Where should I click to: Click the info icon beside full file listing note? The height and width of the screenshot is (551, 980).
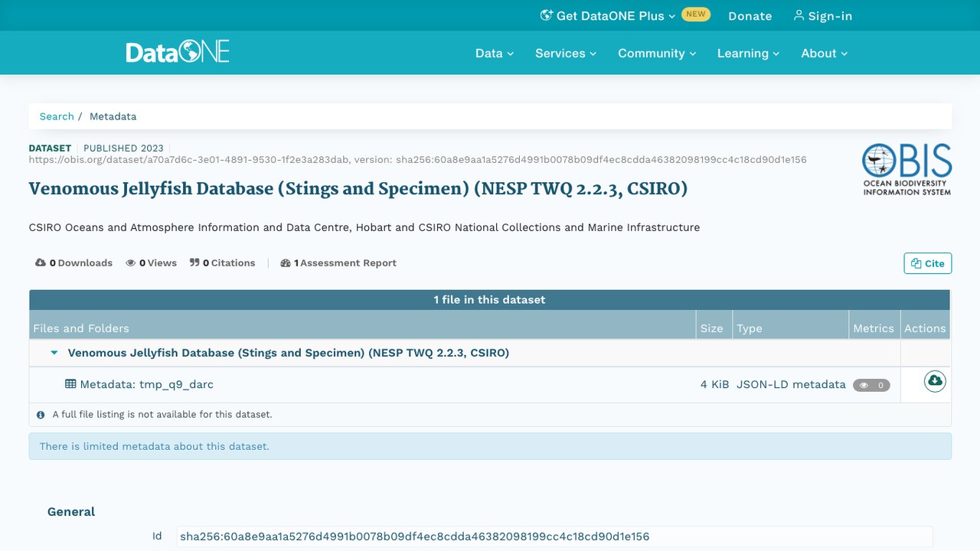tap(41, 415)
